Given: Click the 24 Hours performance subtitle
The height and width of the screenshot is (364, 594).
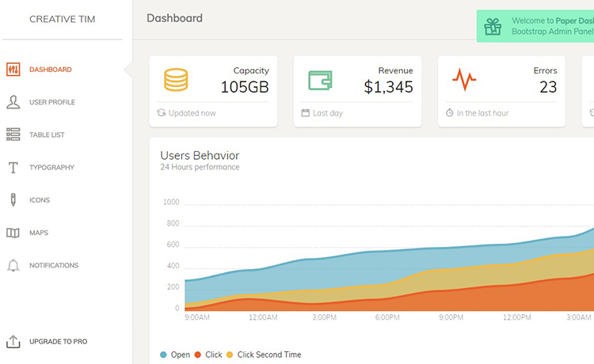Looking at the screenshot, I should click(x=200, y=167).
